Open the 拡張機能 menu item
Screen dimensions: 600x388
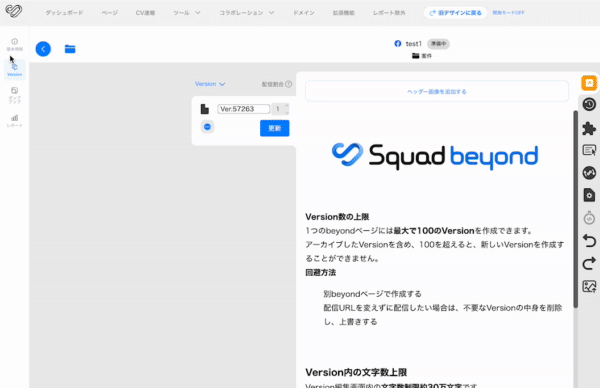point(344,13)
